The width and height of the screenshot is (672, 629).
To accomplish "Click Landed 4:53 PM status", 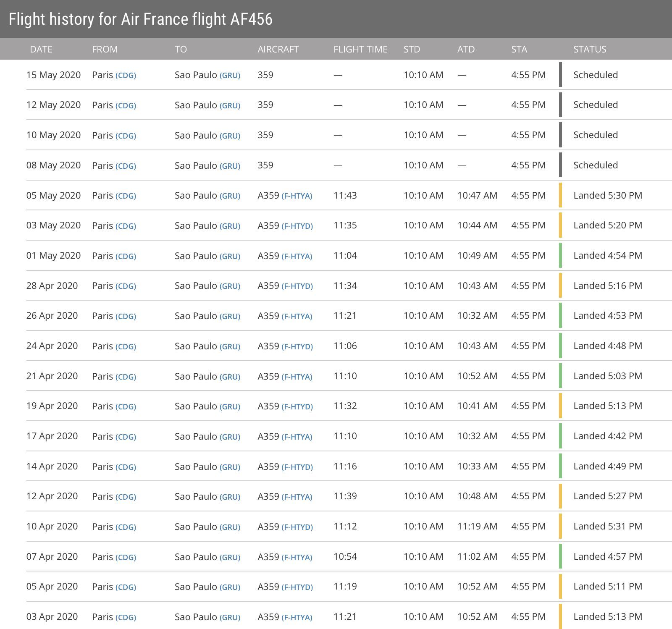I will coord(608,315).
